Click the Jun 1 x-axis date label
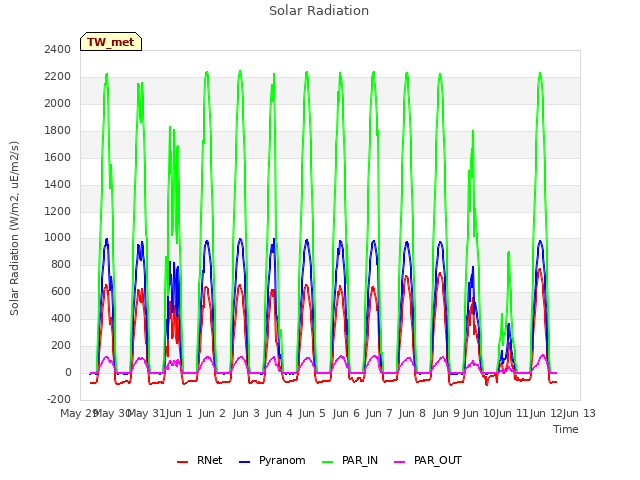Screen dimensions: 640x480 (x=179, y=413)
